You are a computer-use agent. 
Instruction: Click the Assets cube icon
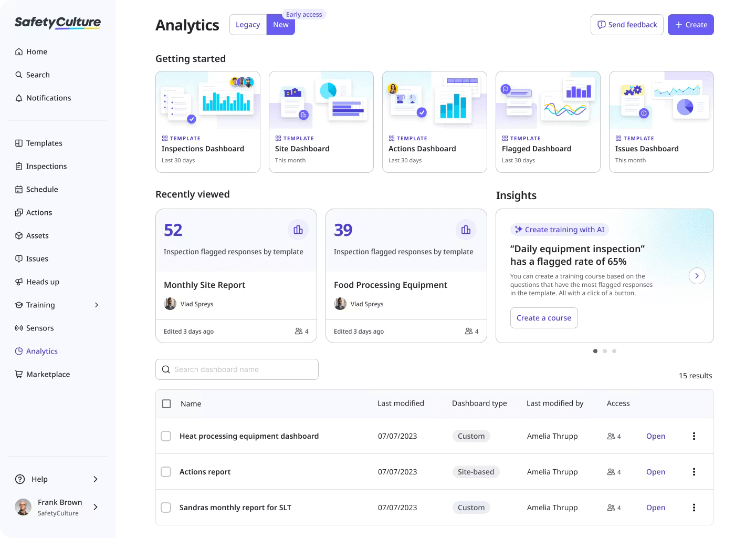(19, 235)
